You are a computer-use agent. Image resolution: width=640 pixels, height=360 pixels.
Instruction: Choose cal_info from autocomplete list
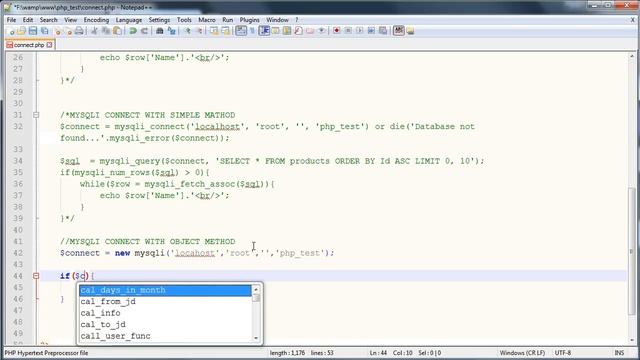pos(165,313)
